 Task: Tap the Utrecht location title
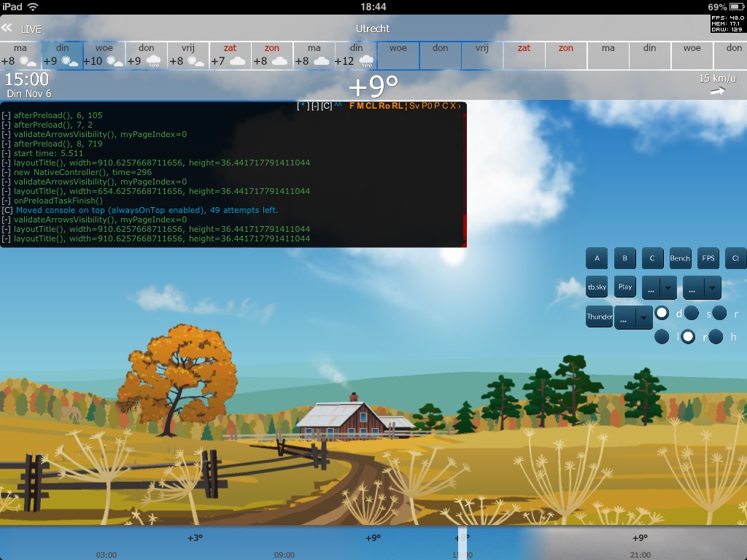[373, 28]
